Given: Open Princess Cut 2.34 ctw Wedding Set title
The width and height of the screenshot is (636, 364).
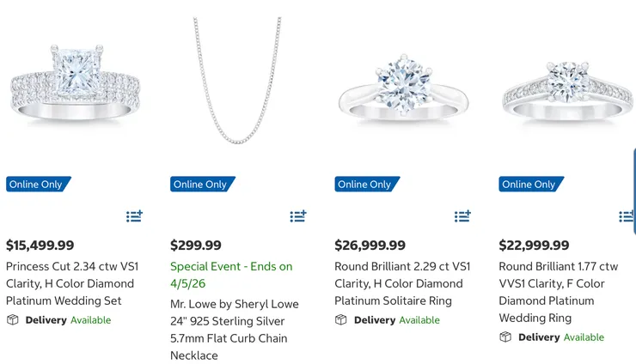Looking at the screenshot, I should (70, 283).
